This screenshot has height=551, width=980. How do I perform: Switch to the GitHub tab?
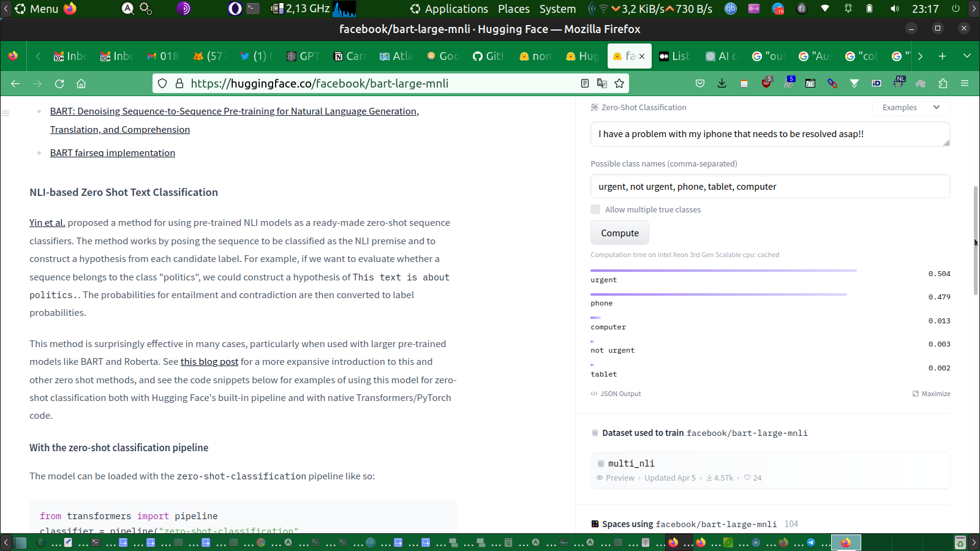(489, 56)
